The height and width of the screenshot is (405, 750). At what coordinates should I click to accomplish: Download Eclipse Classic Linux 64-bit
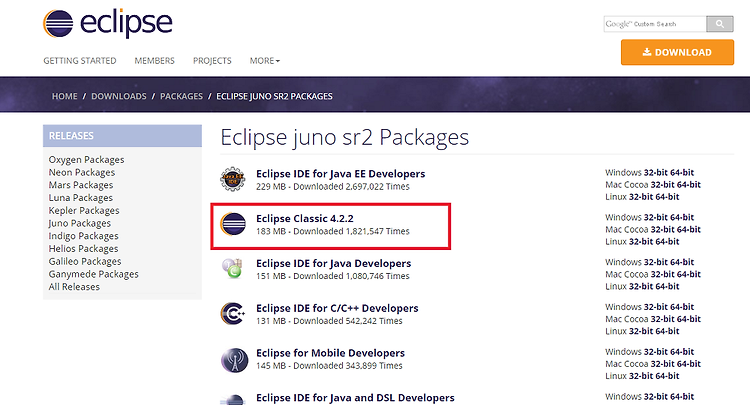point(667,242)
